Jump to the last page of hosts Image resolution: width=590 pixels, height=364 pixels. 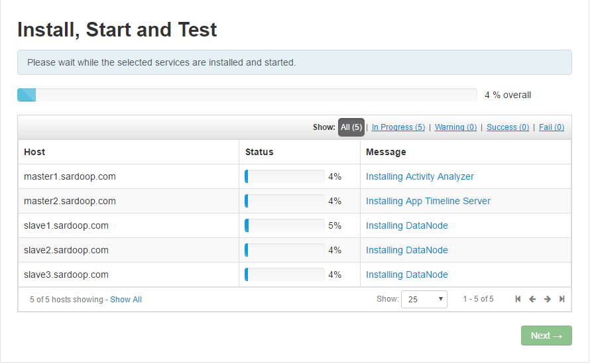click(562, 299)
